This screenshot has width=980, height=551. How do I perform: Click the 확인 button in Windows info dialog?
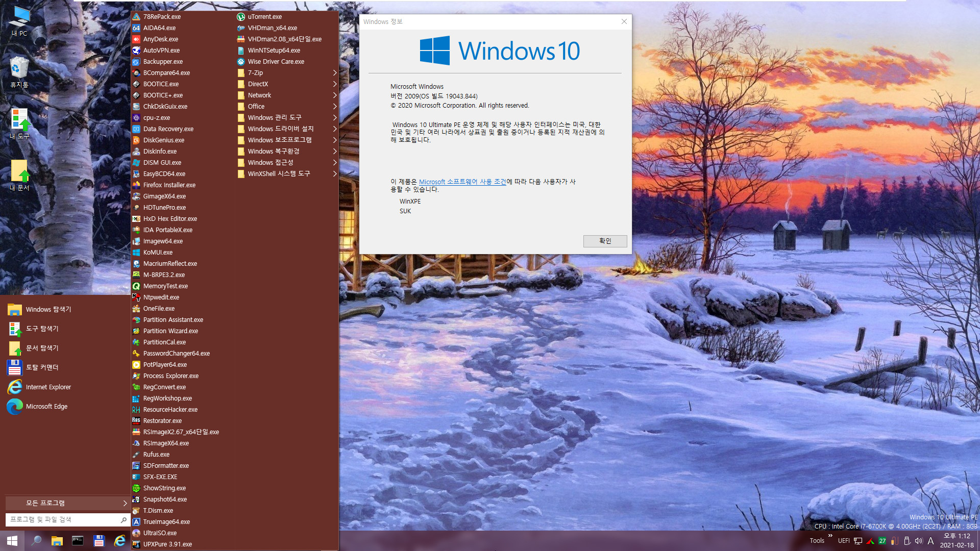(x=604, y=241)
